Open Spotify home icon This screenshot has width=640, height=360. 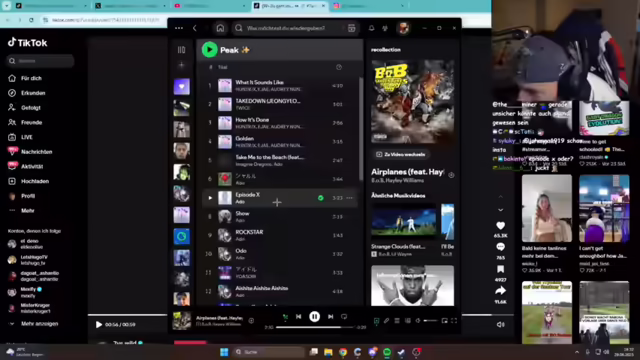[220, 28]
